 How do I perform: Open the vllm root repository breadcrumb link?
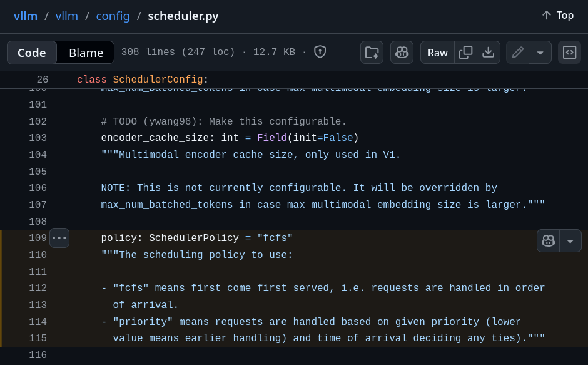[x=26, y=16]
